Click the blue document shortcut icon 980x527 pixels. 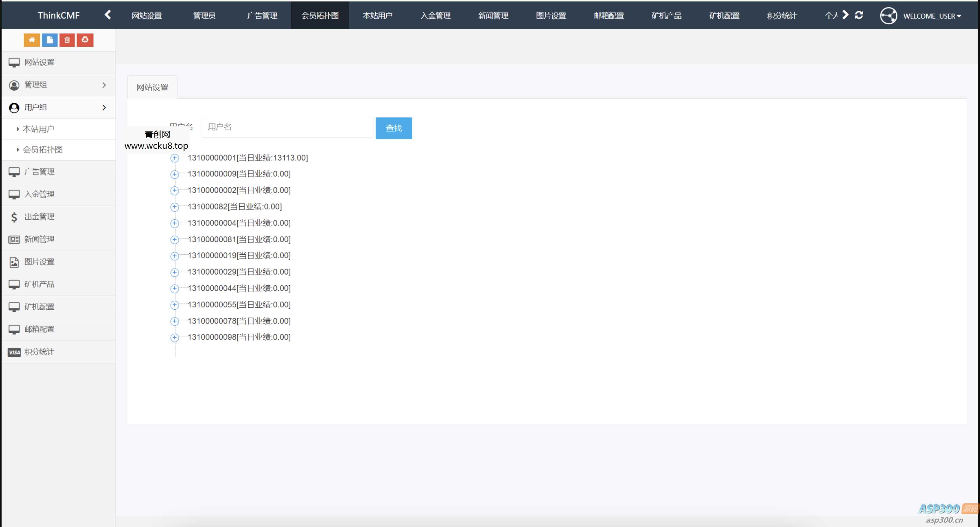(50, 40)
